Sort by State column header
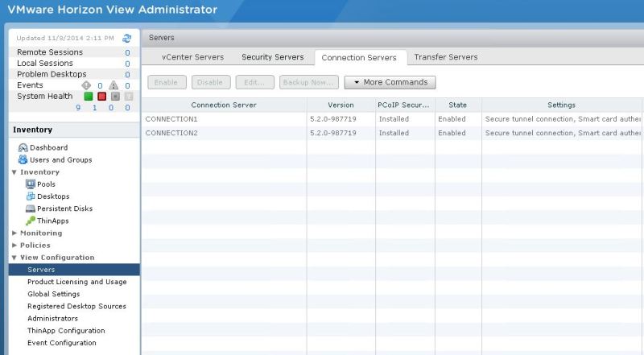The width and height of the screenshot is (644, 355). click(x=458, y=105)
